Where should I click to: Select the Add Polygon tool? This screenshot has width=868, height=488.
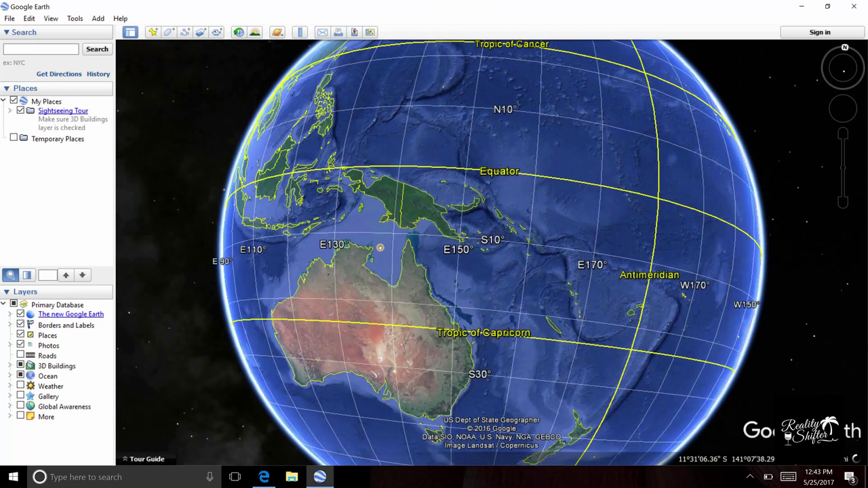coord(169,32)
